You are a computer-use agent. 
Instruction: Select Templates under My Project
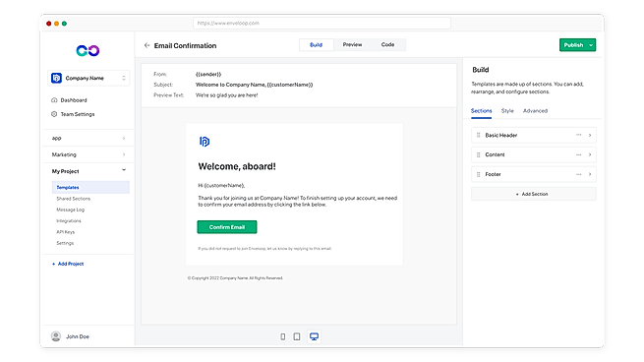coord(90,187)
